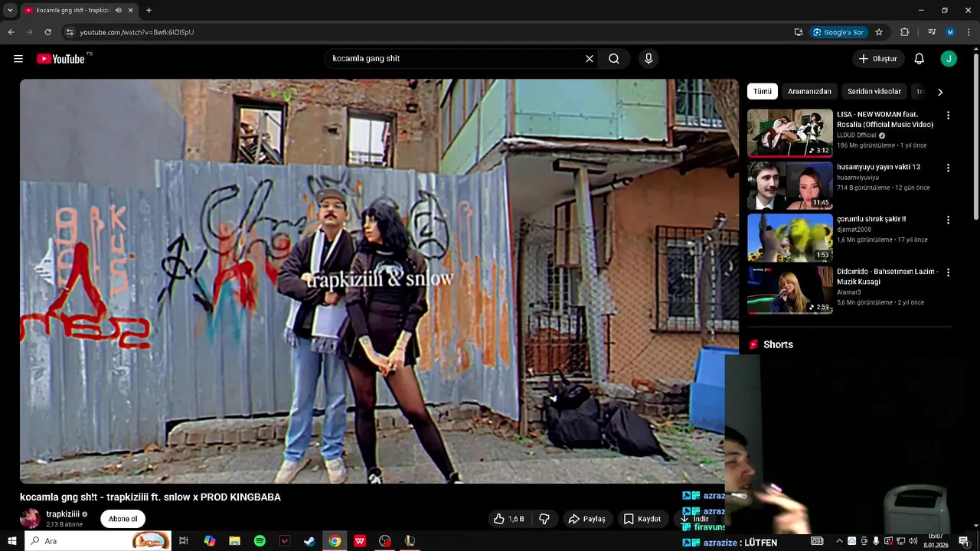Screen dimensions: 980x551
Task: Open Didomido - Bahsetmem Lazim thumbnail
Action: pos(790,290)
